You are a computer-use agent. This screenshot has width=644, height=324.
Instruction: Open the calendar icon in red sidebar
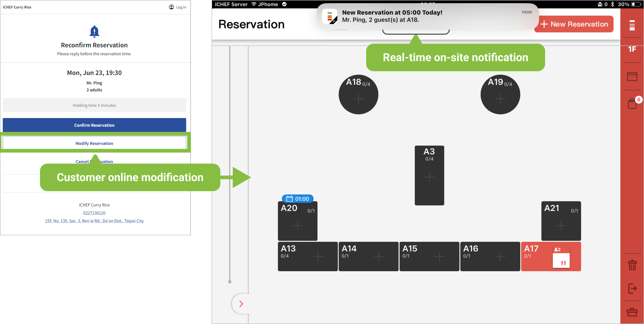point(632,77)
